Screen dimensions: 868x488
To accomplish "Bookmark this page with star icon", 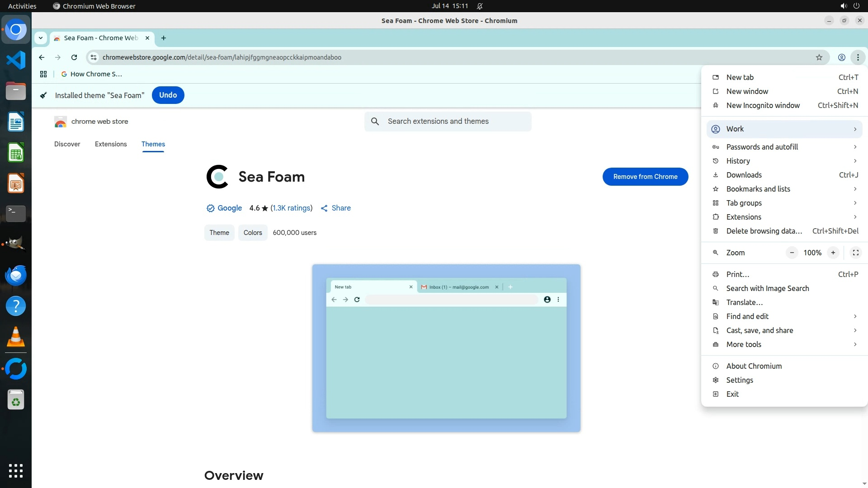I will (x=819, y=57).
